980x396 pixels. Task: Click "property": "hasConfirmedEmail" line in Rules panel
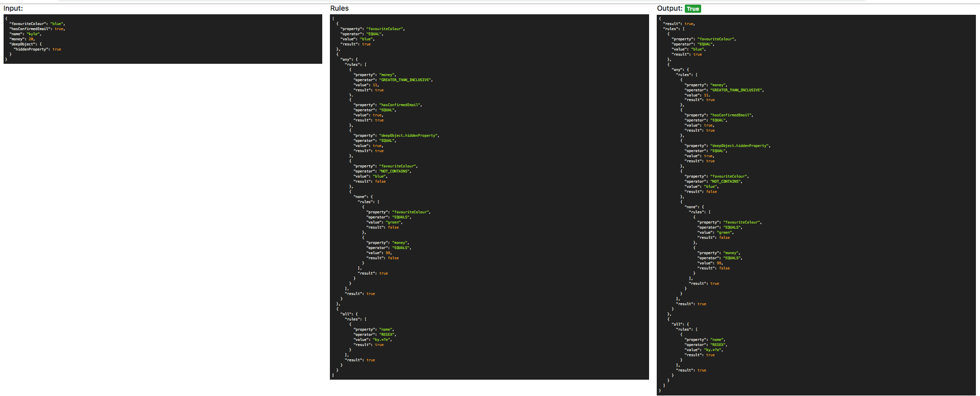pos(388,105)
